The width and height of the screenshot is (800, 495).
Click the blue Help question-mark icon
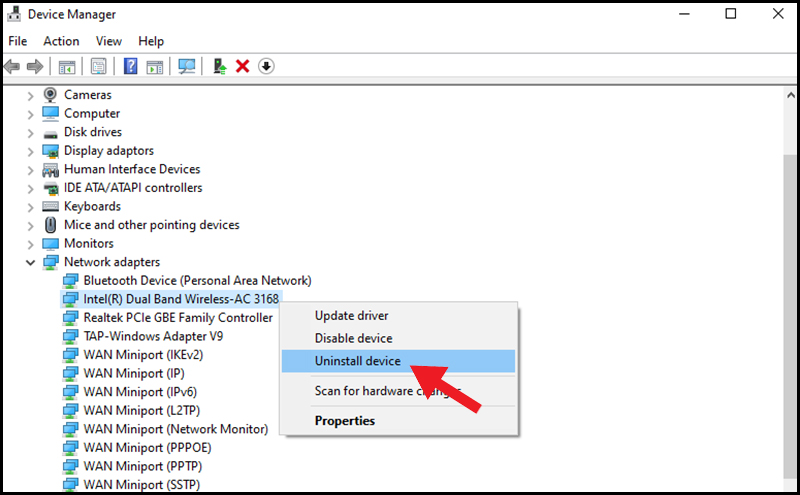coord(131,66)
